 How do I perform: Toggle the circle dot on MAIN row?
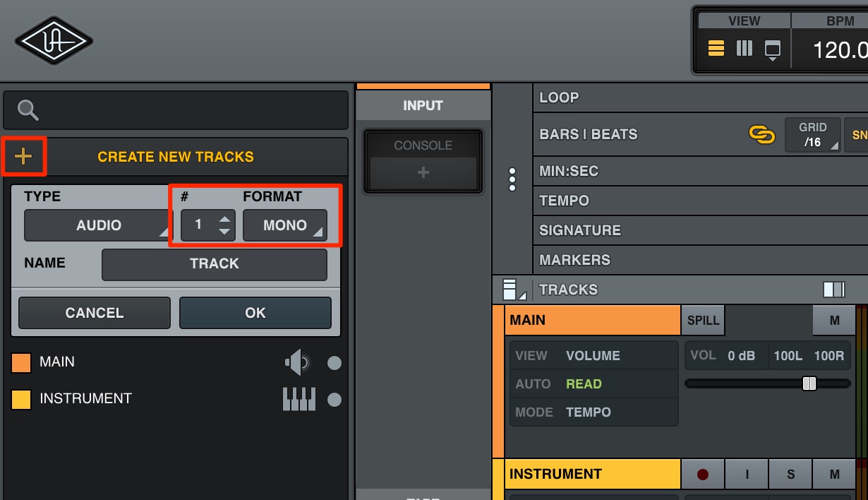point(334,363)
